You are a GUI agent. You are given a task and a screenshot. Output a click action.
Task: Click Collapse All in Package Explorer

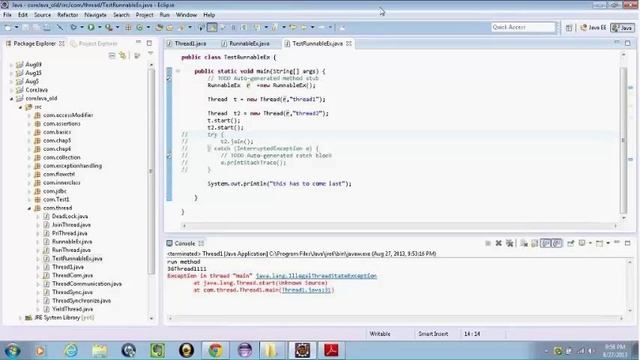112,56
